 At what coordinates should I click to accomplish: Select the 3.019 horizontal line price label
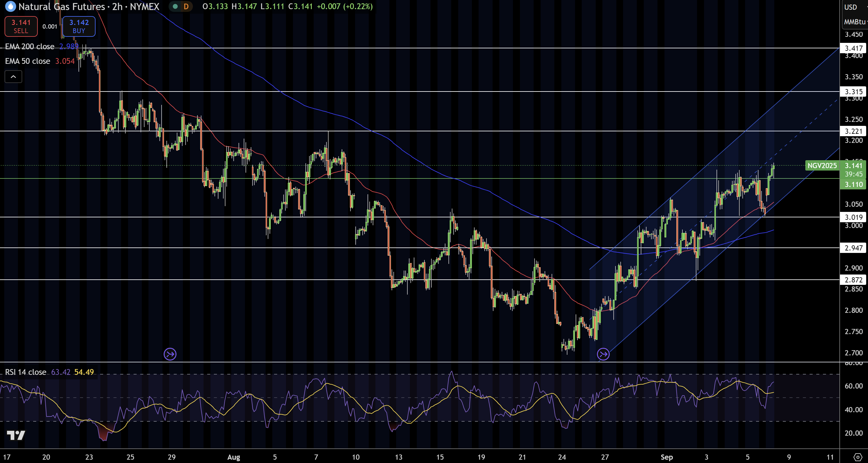pos(853,217)
